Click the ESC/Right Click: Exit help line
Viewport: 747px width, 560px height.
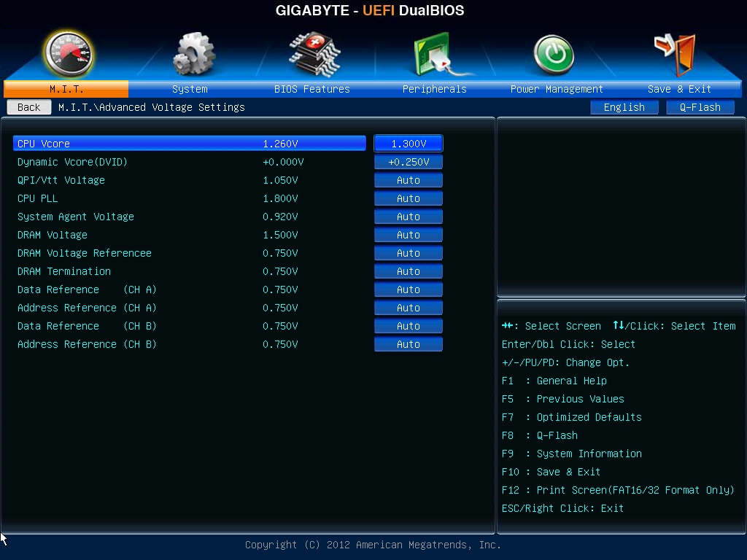[562, 508]
